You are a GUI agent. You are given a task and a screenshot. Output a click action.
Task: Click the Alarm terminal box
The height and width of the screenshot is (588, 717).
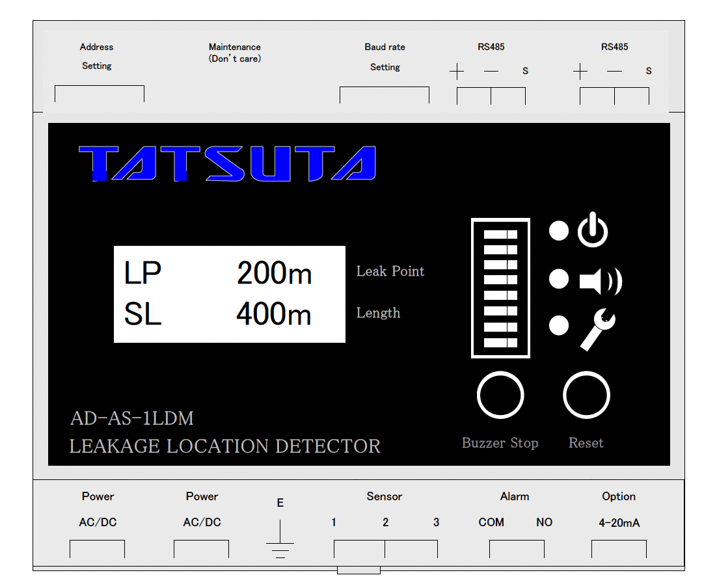point(517,549)
